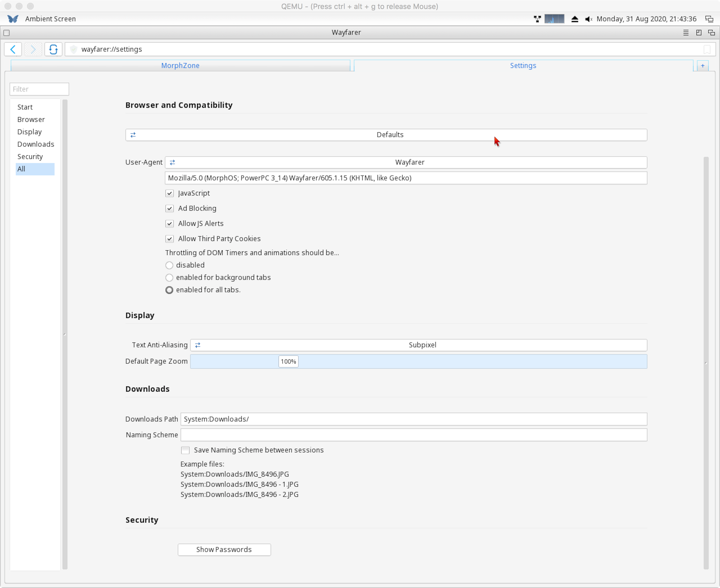Switch to the MorphZone tab
Image resolution: width=720 pixels, height=588 pixels.
180,66
